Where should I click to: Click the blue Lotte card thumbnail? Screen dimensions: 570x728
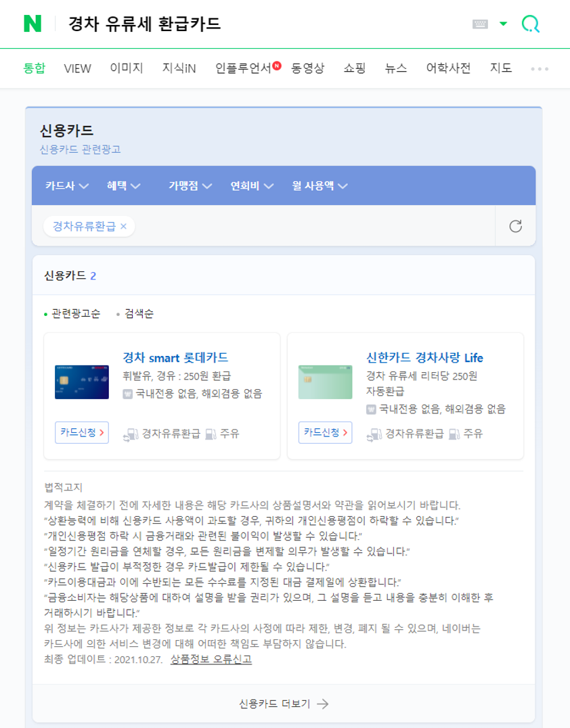(82, 382)
